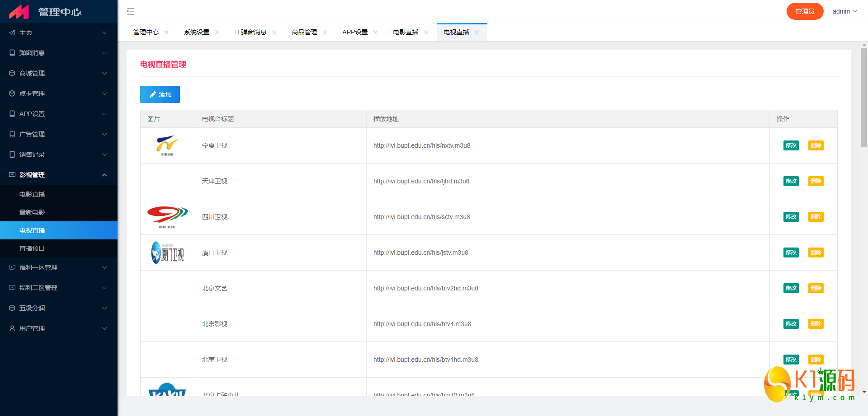
Task: Collapse the 影视管理 menu section
Action: pyautogui.click(x=59, y=175)
